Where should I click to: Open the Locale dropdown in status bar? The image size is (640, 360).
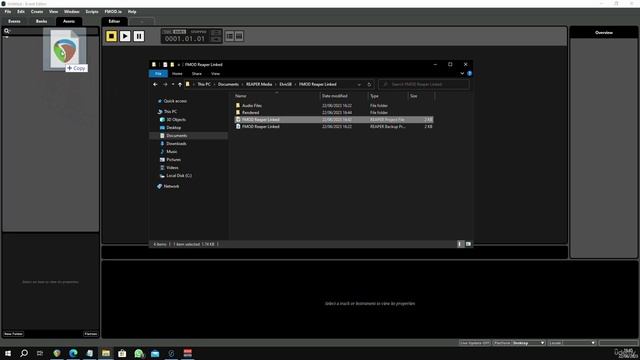coord(572,343)
